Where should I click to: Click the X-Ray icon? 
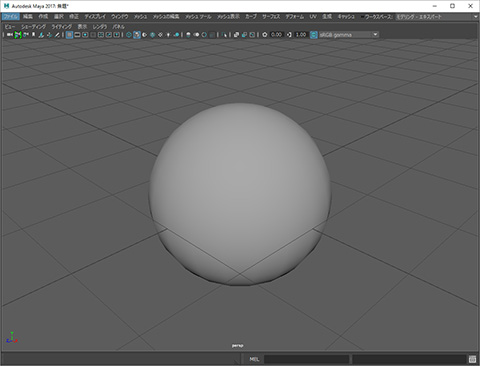pyautogui.click(x=236, y=35)
